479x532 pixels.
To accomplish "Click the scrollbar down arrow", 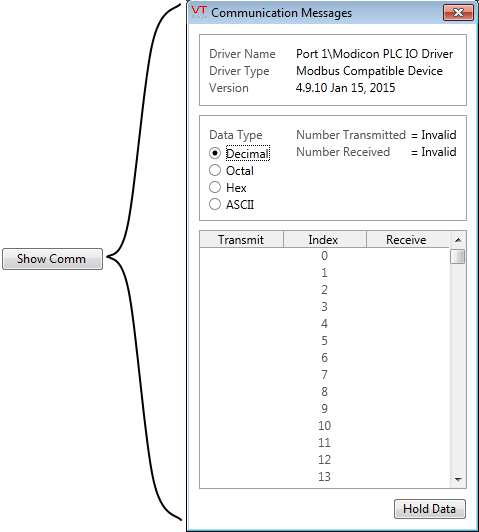I will (x=458, y=479).
